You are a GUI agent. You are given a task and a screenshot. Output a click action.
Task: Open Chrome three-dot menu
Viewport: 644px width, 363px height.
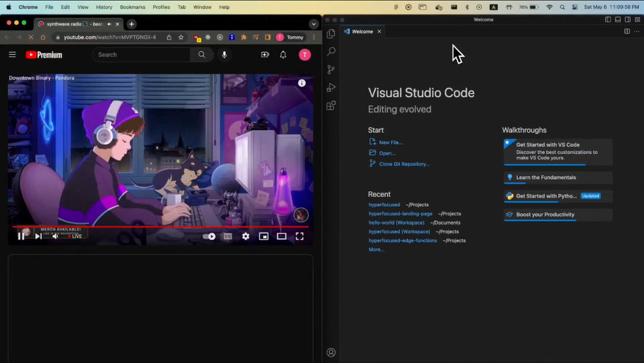[314, 37]
